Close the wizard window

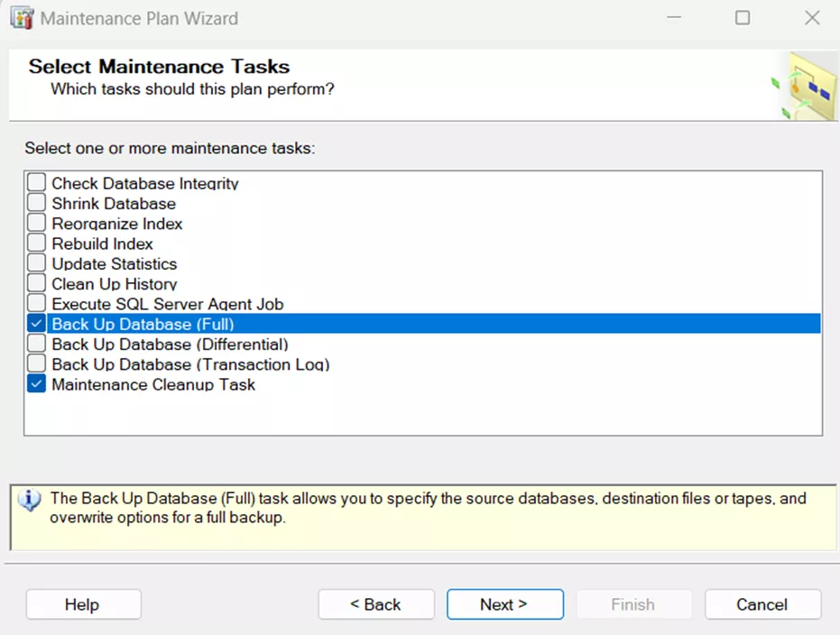812,18
